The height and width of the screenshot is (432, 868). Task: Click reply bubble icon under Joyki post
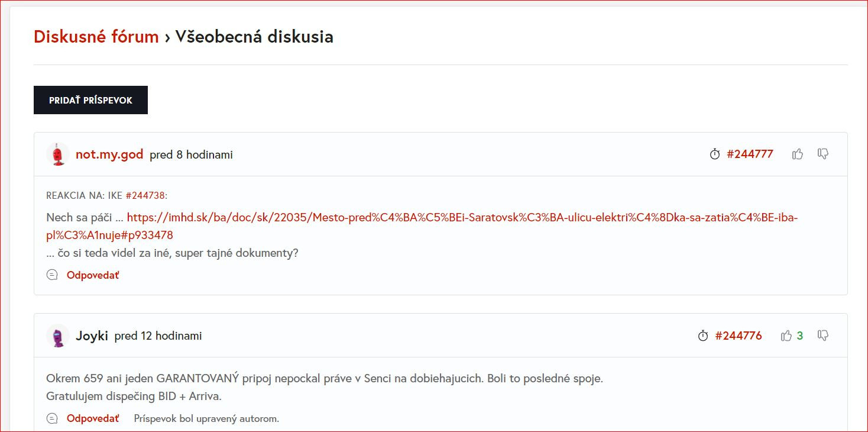pos(52,419)
